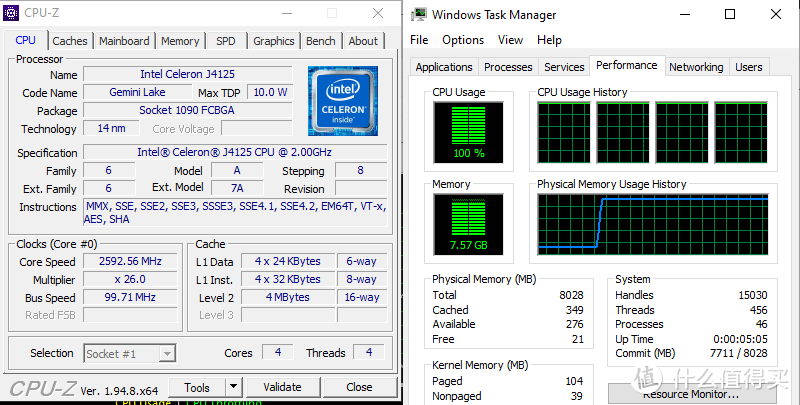Open the View menu in Task Manager
The height and width of the screenshot is (405, 800).
(510, 40)
